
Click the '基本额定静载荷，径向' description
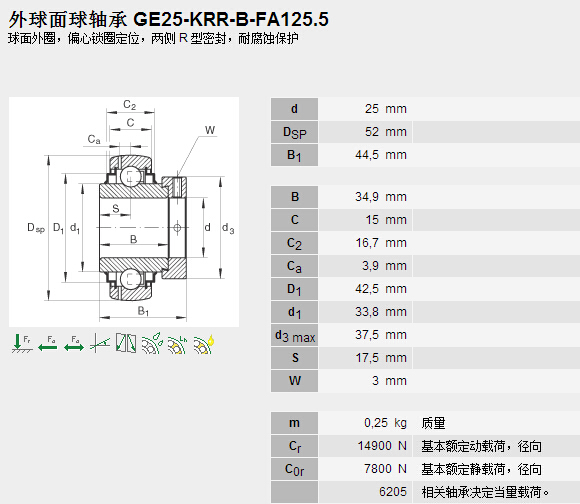481,469
